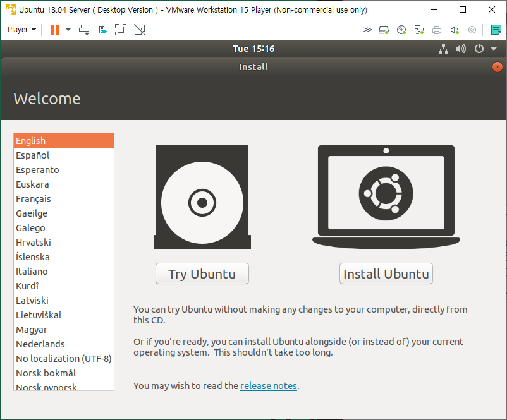Click the CD disc illustration

202,197
